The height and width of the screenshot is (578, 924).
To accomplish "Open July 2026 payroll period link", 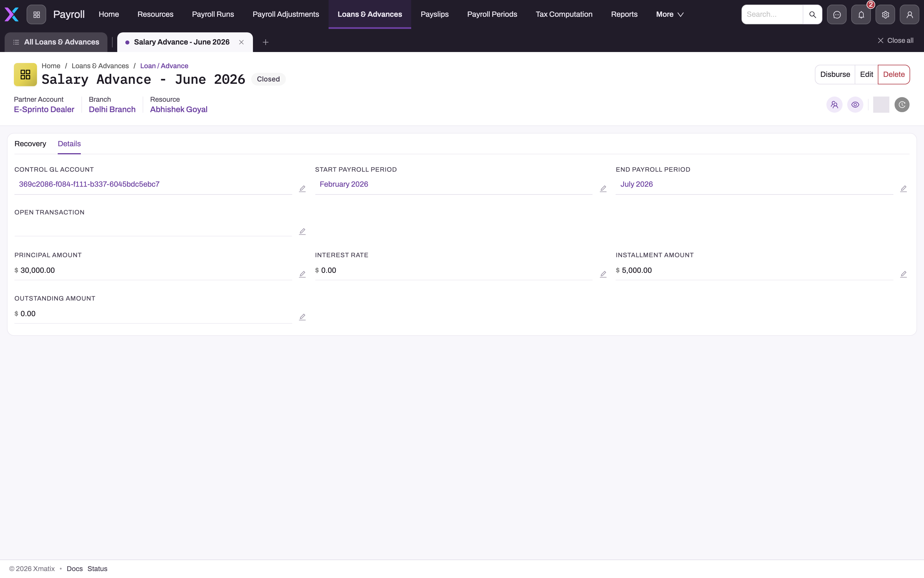I will click(636, 184).
